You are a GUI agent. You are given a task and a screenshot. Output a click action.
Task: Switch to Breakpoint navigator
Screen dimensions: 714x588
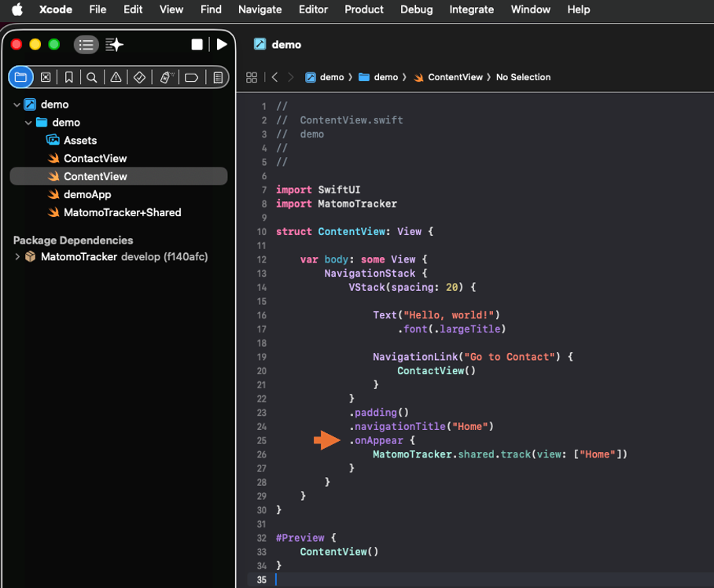click(x=191, y=77)
